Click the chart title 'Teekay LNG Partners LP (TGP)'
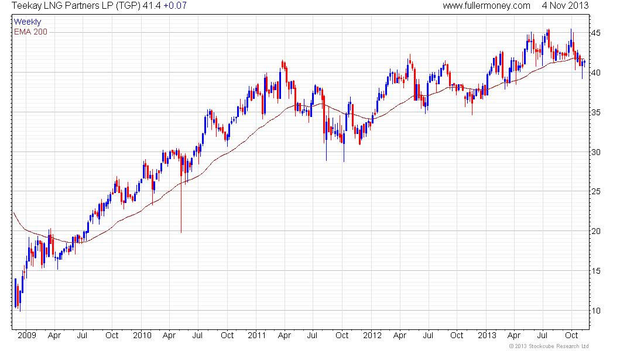Viewport: 644px width, 351px height. click(x=76, y=6)
